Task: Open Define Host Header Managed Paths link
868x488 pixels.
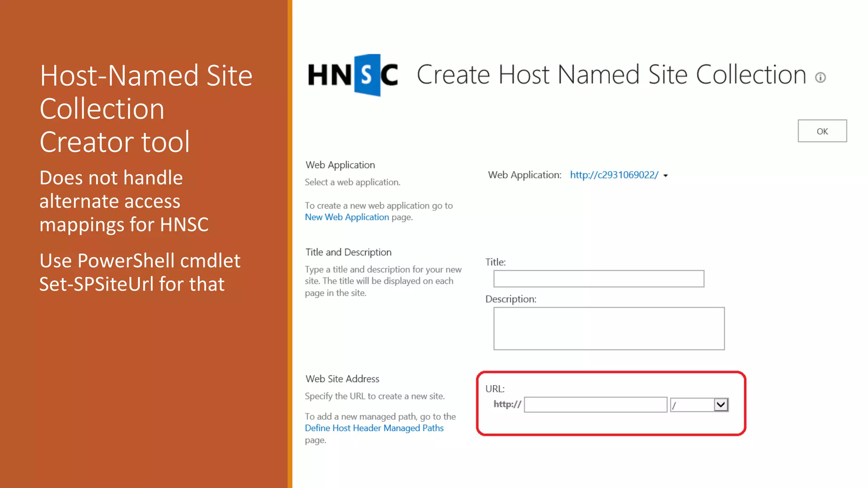Action: (374, 428)
